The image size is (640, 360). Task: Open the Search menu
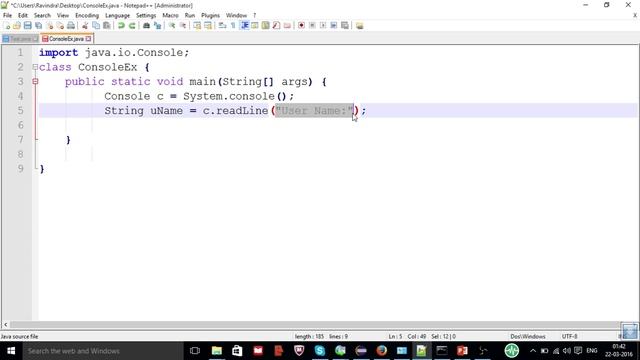pyautogui.click(x=42, y=16)
